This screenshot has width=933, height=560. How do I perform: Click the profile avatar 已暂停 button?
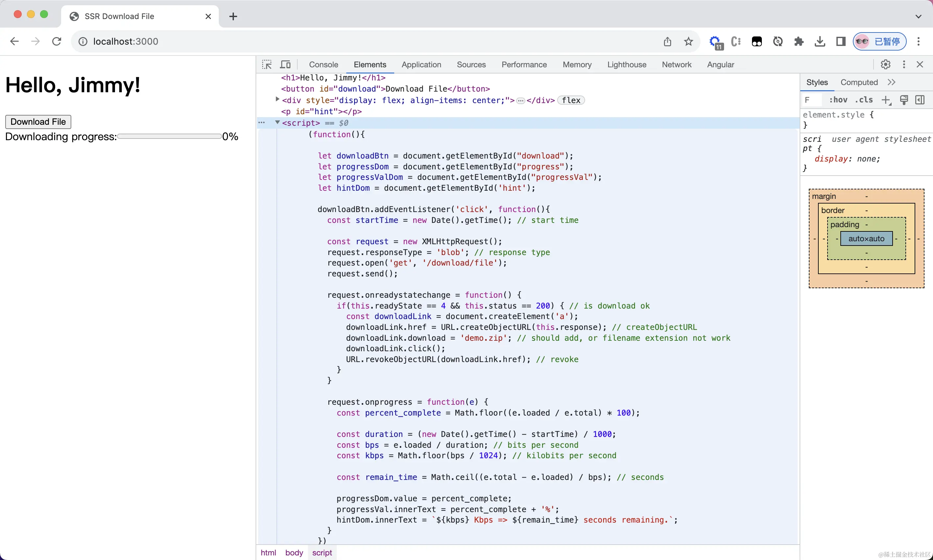tap(880, 41)
